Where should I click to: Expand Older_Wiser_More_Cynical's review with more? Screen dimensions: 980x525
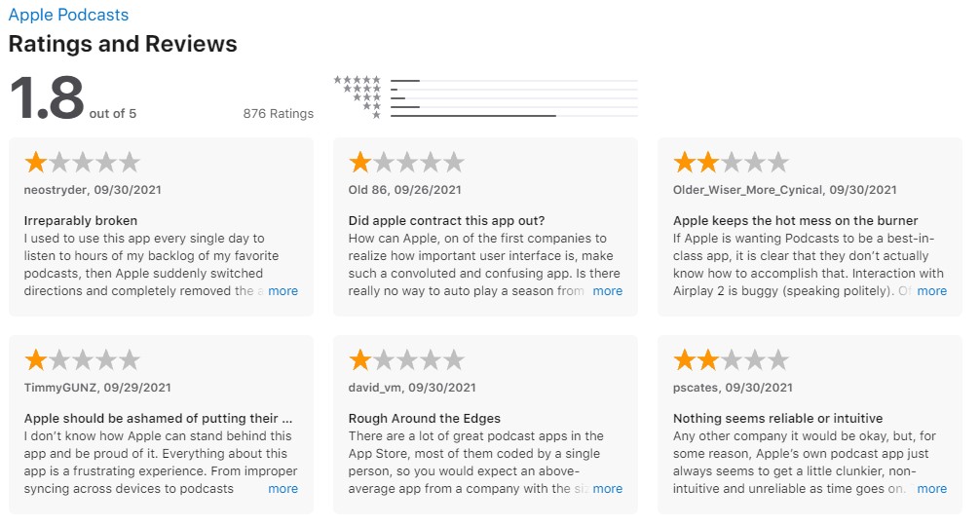coord(932,290)
